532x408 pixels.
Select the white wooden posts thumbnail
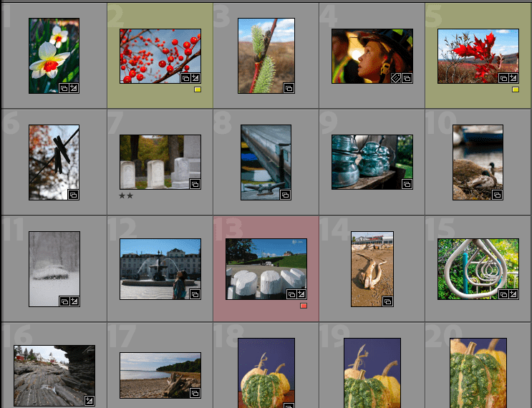click(266, 269)
